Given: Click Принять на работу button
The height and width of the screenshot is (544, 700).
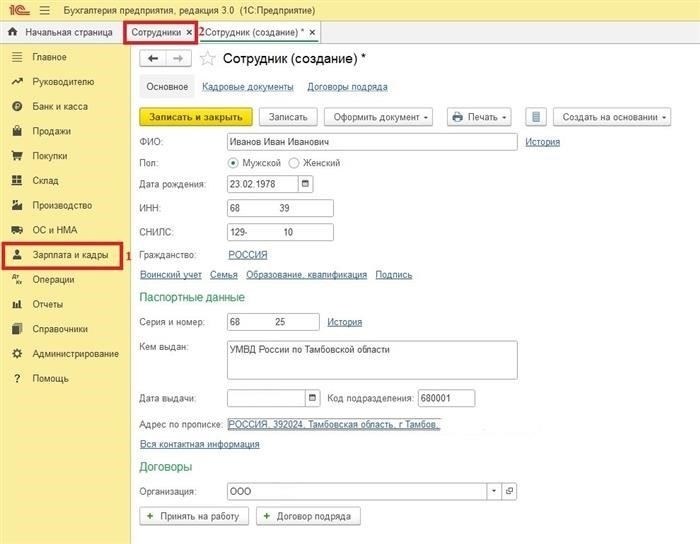Looking at the screenshot, I should (194, 516).
